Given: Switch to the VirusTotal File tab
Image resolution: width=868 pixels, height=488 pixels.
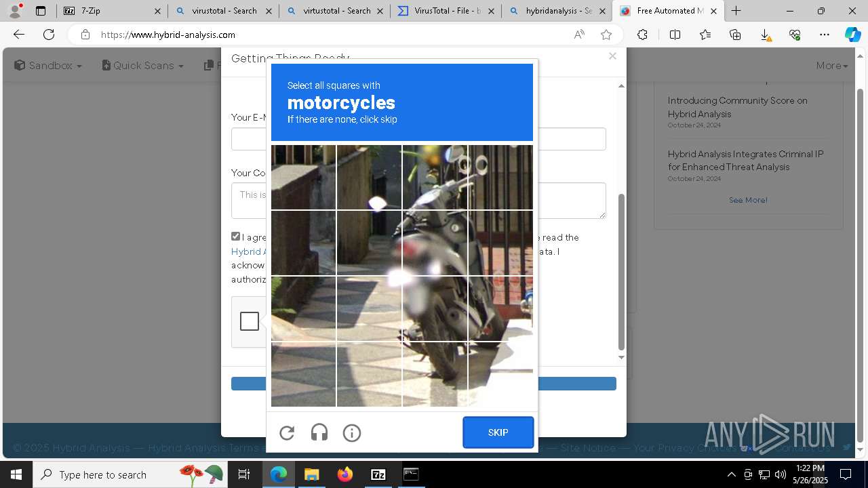Looking at the screenshot, I should coord(446,11).
